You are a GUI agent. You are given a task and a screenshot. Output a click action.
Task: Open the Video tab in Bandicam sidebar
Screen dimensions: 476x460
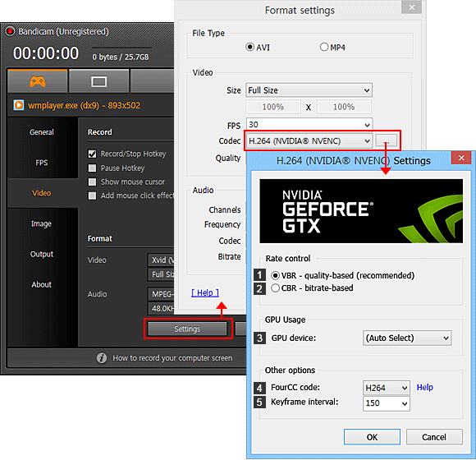[42, 193]
